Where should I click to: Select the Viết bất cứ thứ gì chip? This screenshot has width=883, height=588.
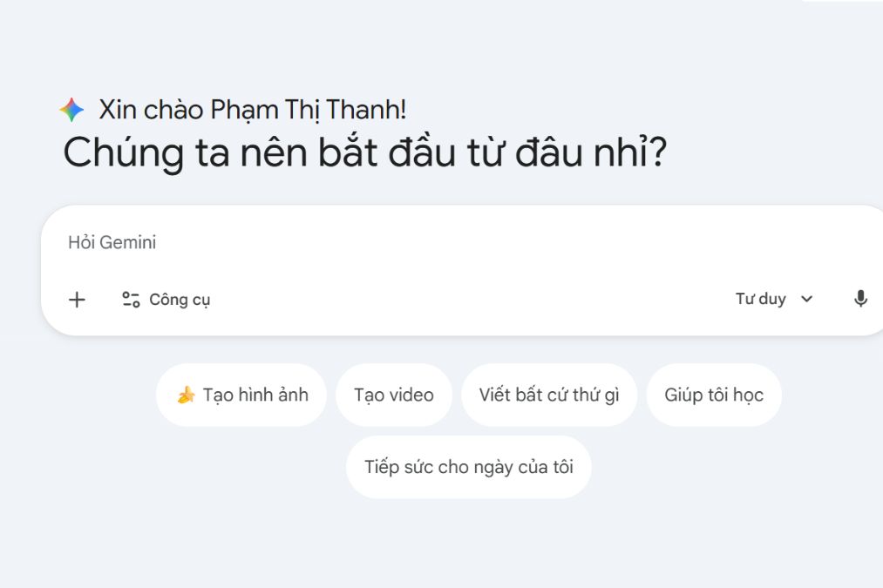[549, 395]
